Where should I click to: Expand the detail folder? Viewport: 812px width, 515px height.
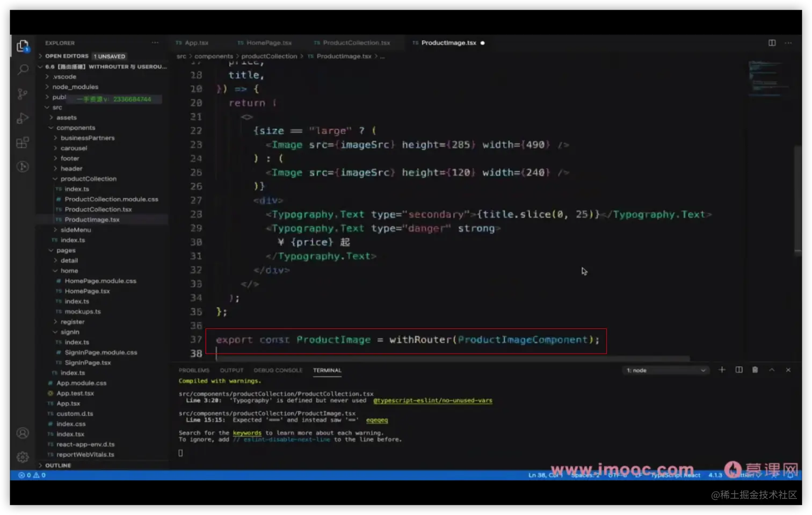[69, 260]
